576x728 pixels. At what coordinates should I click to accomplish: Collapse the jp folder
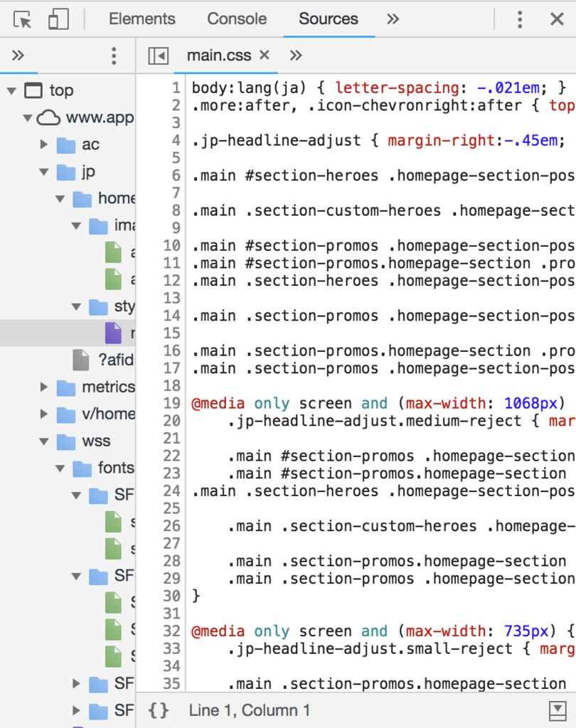click(x=44, y=172)
